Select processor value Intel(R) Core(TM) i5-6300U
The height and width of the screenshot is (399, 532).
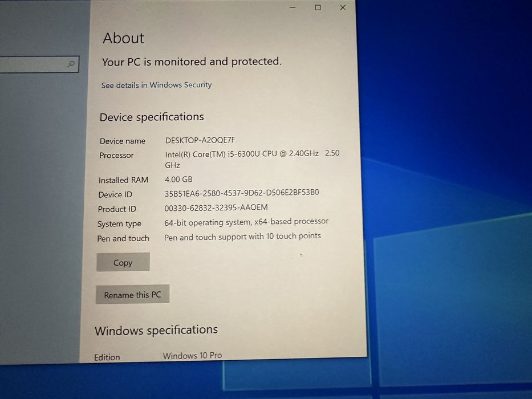(252, 159)
